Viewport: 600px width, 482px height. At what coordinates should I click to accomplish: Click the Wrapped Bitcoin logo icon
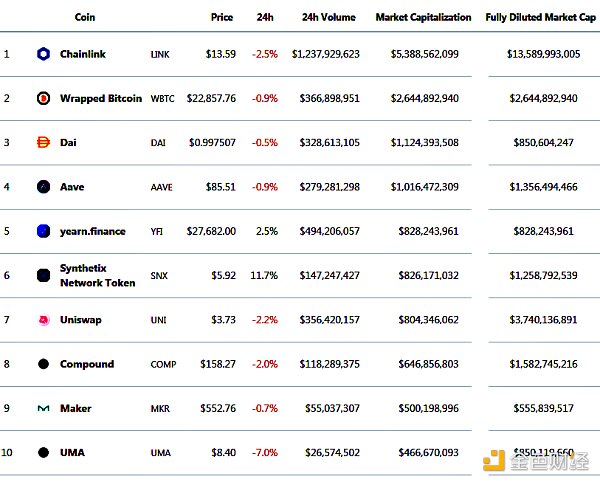[43, 98]
